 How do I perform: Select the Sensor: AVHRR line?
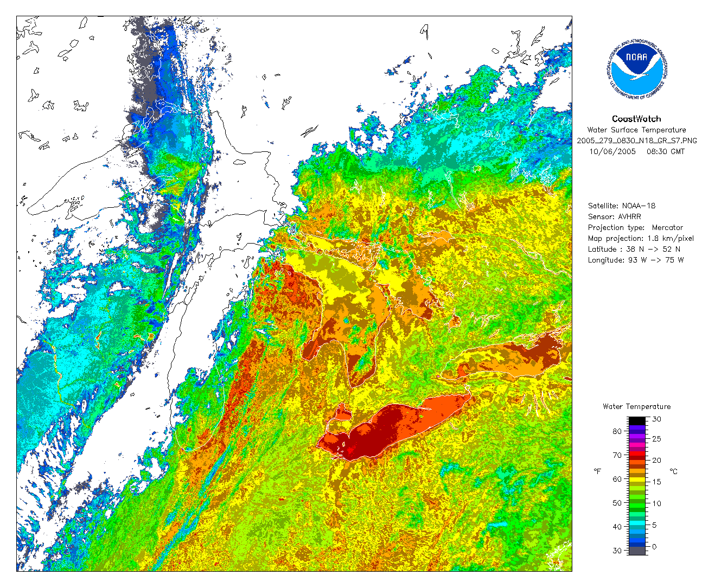click(x=615, y=216)
